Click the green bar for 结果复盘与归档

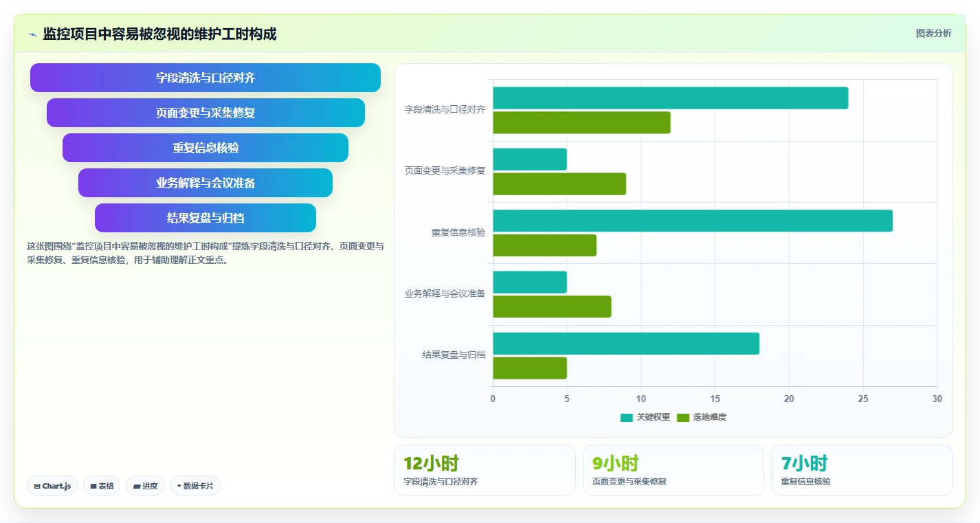[x=530, y=368]
